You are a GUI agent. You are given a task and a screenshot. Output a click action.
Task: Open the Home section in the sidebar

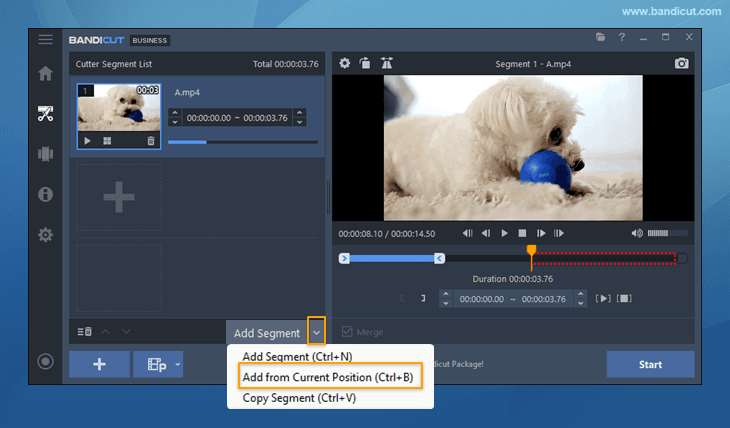click(45, 74)
